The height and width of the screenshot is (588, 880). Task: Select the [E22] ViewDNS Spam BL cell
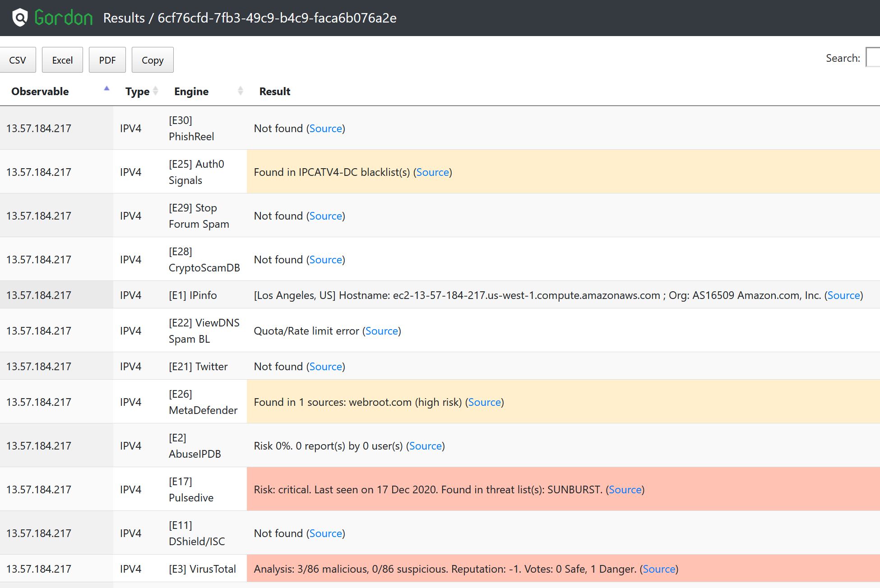[205, 331]
